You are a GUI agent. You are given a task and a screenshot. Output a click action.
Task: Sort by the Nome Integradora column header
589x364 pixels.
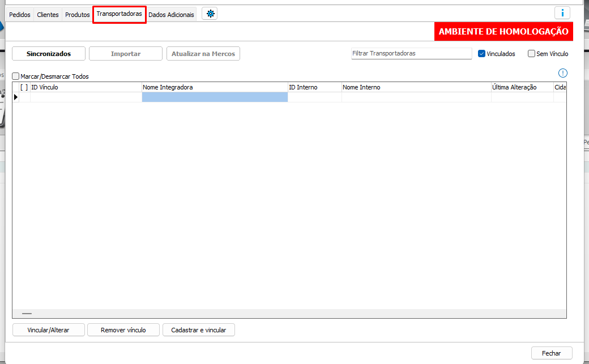pyautogui.click(x=214, y=87)
